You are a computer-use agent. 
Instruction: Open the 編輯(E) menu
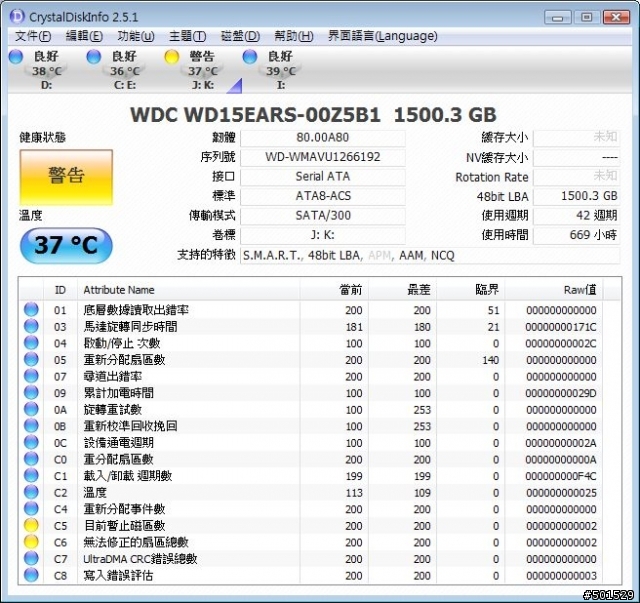click(84, 36)
